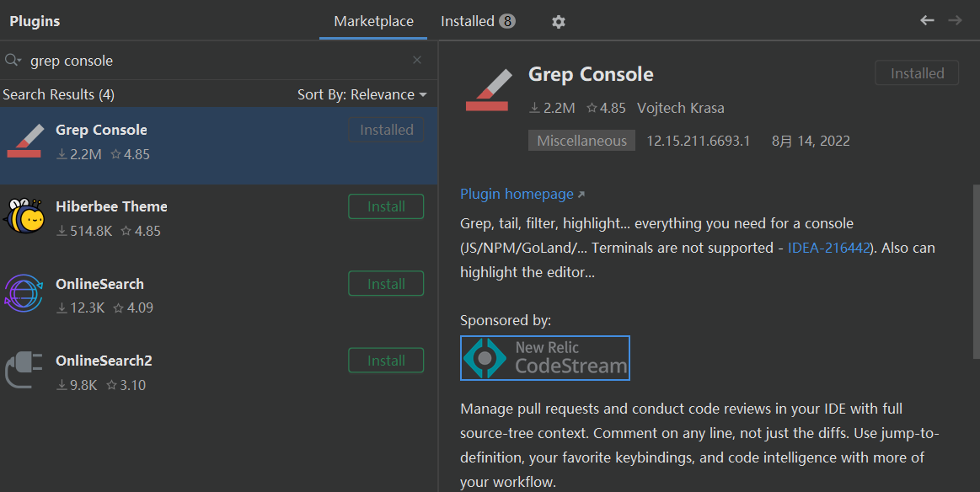980x492 pixels.
Task: Select the Hiberbee Theme result title
Action: tap(111, 206)
